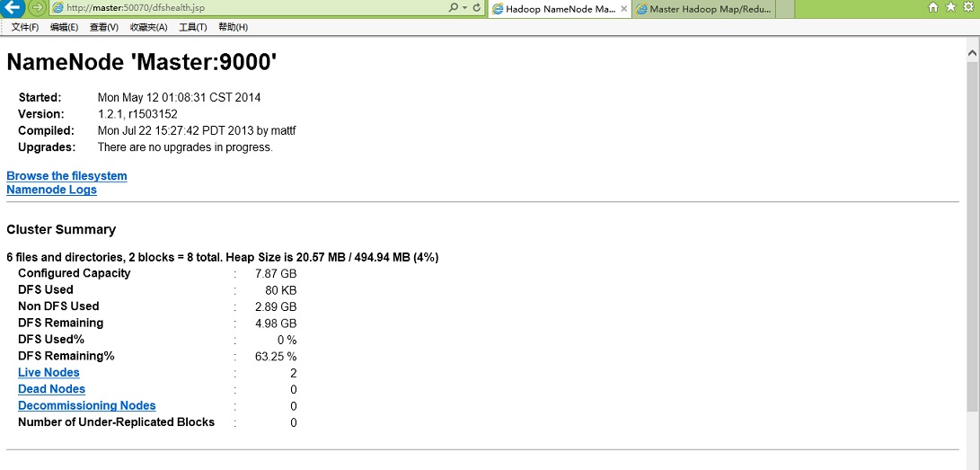View the Live Nodes list
This screenshot has height=470, width=980.
point(49,373)
